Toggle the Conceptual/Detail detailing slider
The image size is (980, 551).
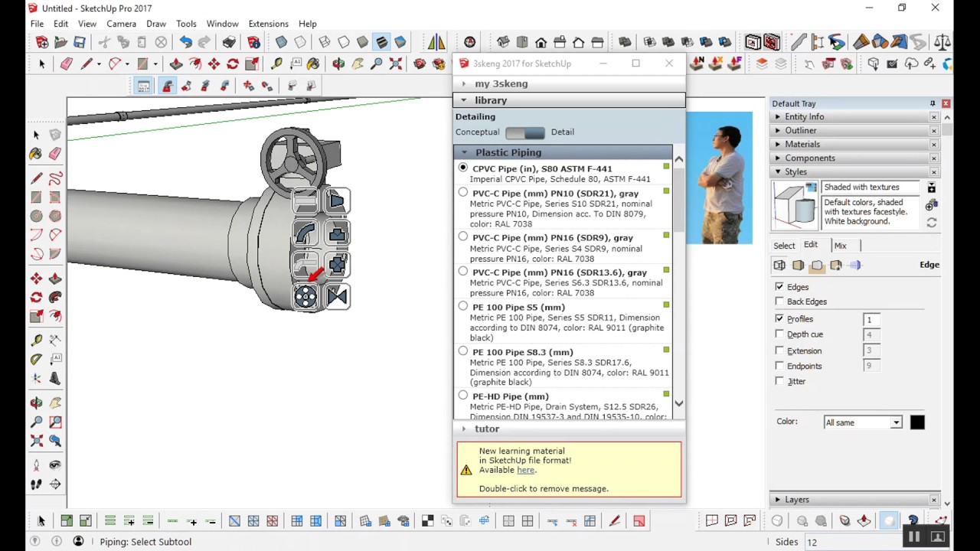pos(525,132)
